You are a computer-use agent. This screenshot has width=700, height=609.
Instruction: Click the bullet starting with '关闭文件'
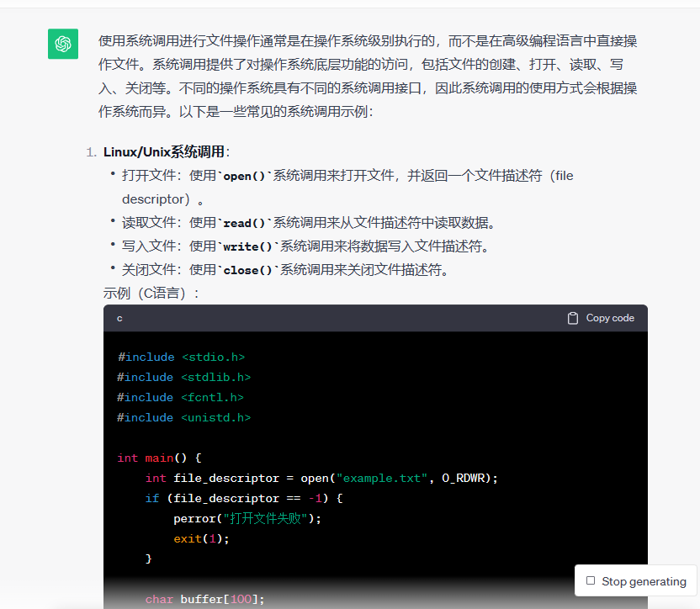pyautogui.click(x=285, y=270)
